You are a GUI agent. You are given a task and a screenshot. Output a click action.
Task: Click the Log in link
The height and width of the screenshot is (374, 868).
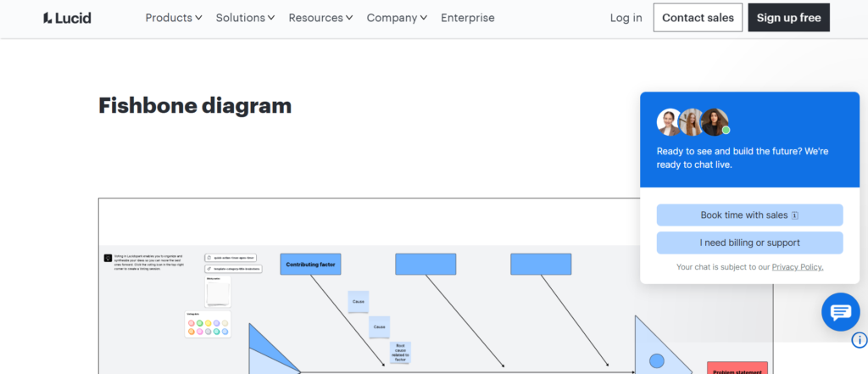pyautogui.click(x=626, y=18)
